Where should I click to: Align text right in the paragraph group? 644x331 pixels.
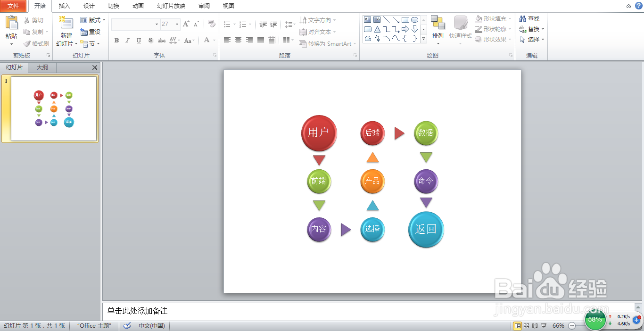click(249, 40)
